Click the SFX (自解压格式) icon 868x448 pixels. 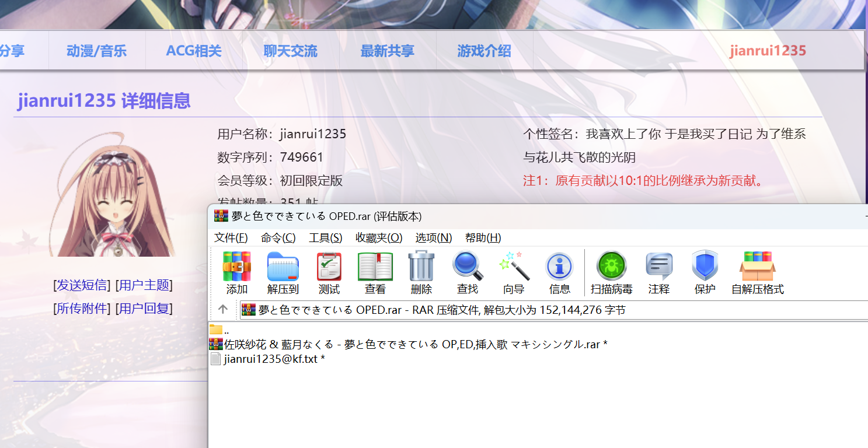click(757, 267)
